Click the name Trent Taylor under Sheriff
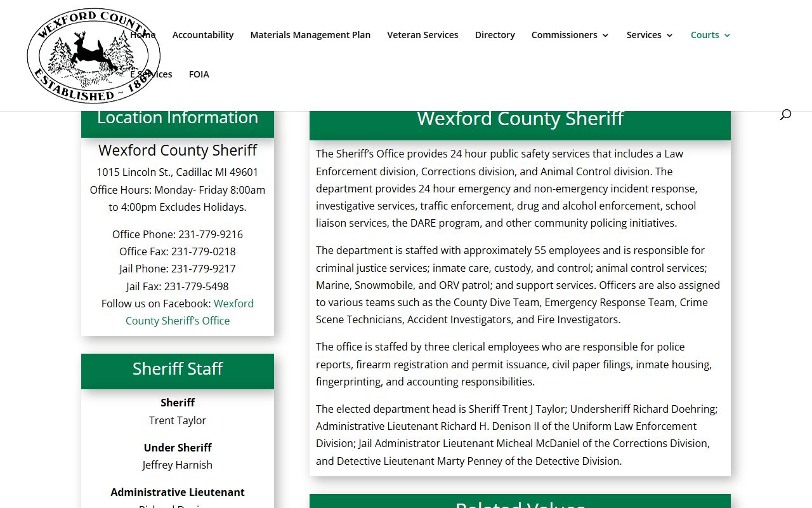This screenshot has width=812, height=508. [178, 420]
